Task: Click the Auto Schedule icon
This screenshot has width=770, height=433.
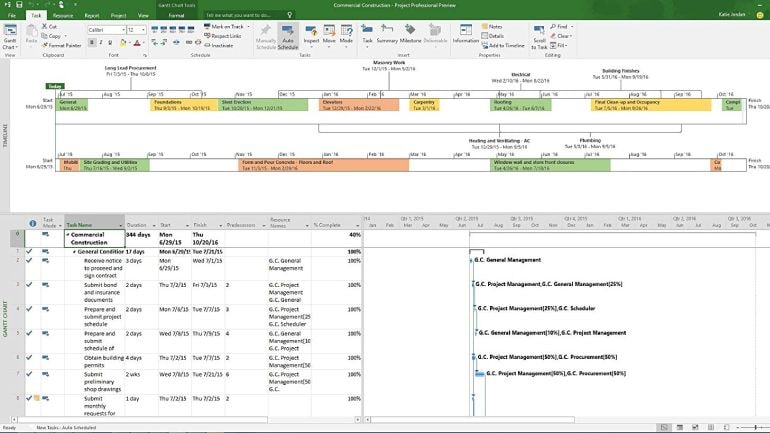Action: (288, 31)
